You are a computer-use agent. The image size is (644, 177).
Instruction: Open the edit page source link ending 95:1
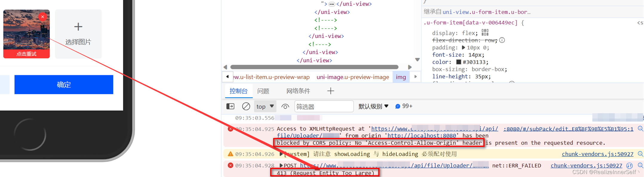(568, 129)
